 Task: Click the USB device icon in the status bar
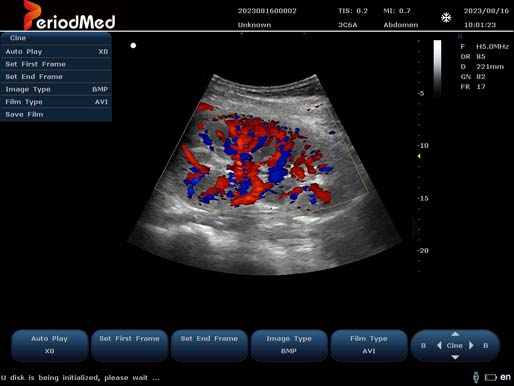click(x=476, y=377)
